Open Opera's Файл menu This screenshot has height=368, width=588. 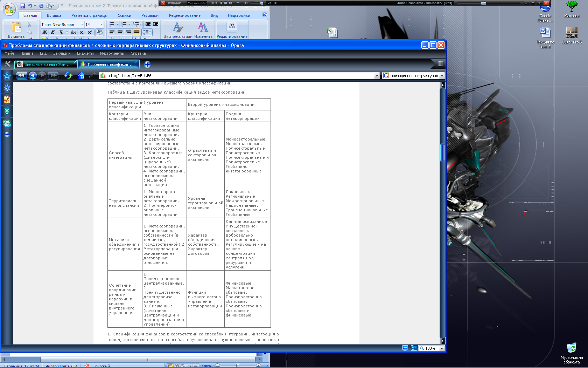click(9, 53)
